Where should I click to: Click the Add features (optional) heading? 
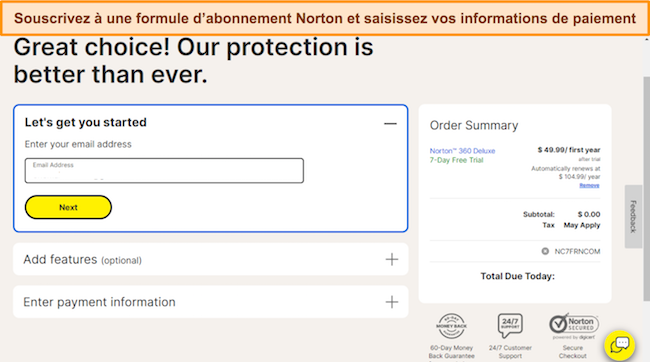(82, 260)
